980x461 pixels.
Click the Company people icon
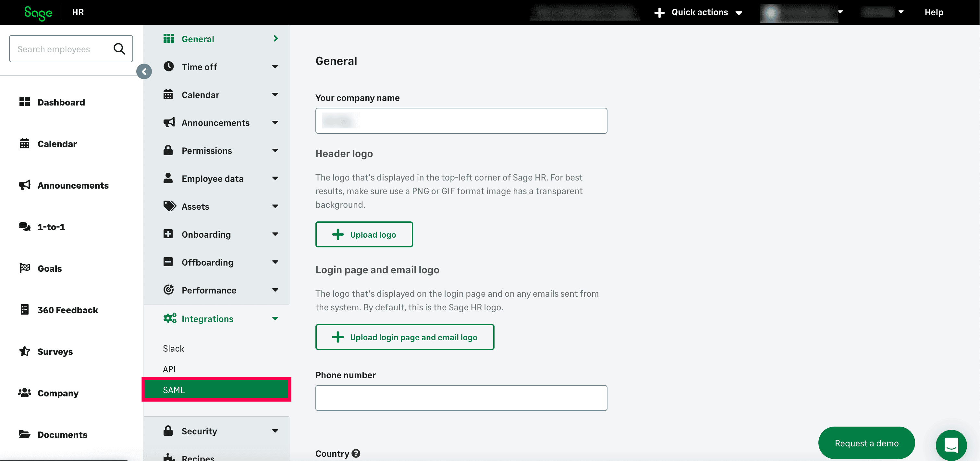click(25, 392)
